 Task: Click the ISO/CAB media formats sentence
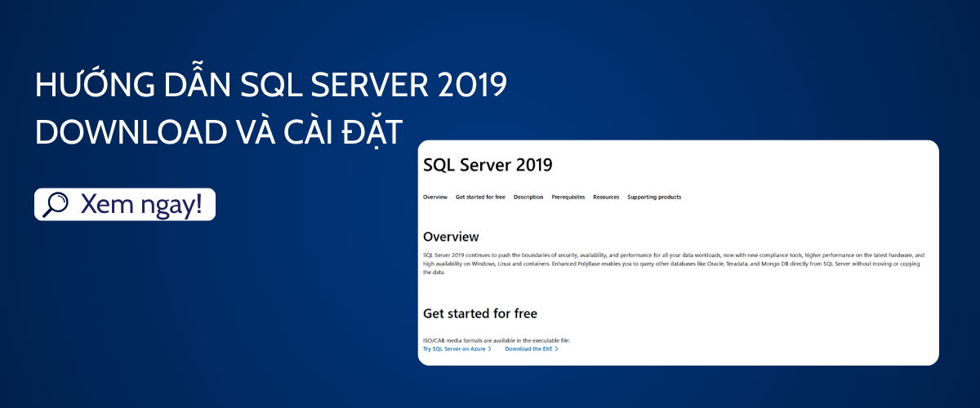(496, 340)
